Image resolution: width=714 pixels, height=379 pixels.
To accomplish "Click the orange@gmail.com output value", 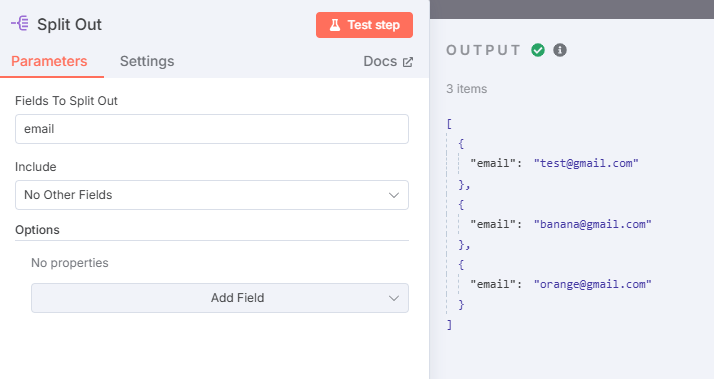I will (592, 284).
